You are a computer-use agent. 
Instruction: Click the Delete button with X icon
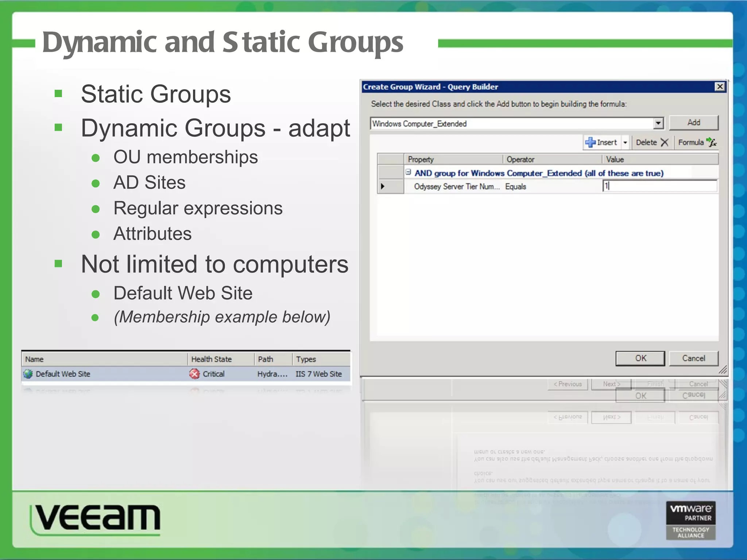pyautogui.click(x=652, y=142)
